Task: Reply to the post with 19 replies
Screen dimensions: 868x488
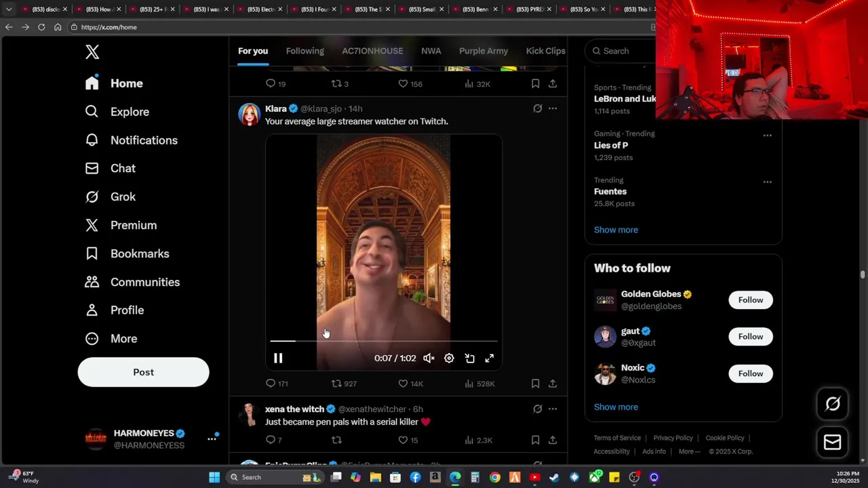Action: (275, 84)
